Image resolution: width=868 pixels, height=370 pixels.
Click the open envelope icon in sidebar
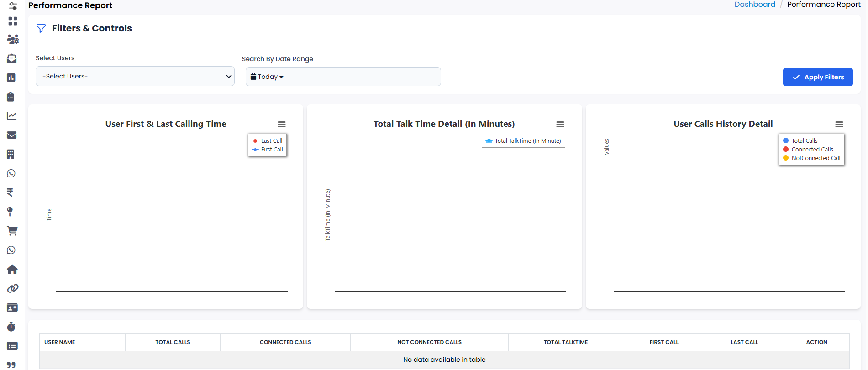(x=12, y=58)
